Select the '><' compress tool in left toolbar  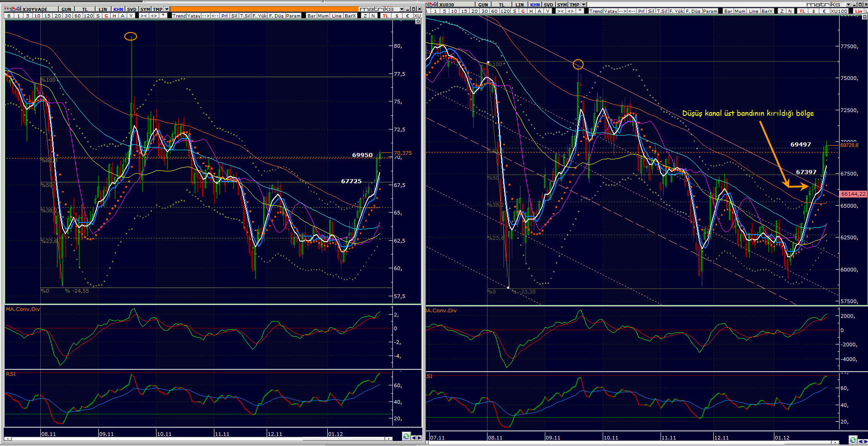coord(144,16)
